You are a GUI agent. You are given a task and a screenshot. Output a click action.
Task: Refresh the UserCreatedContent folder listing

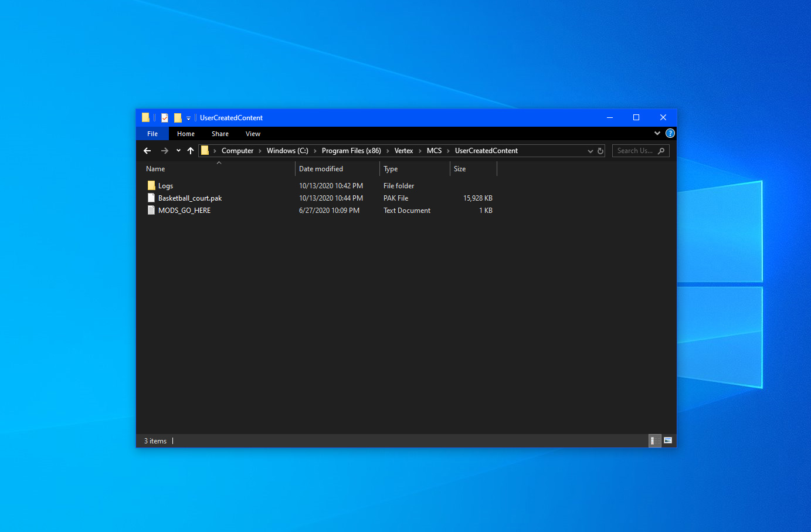pos(600,151)
